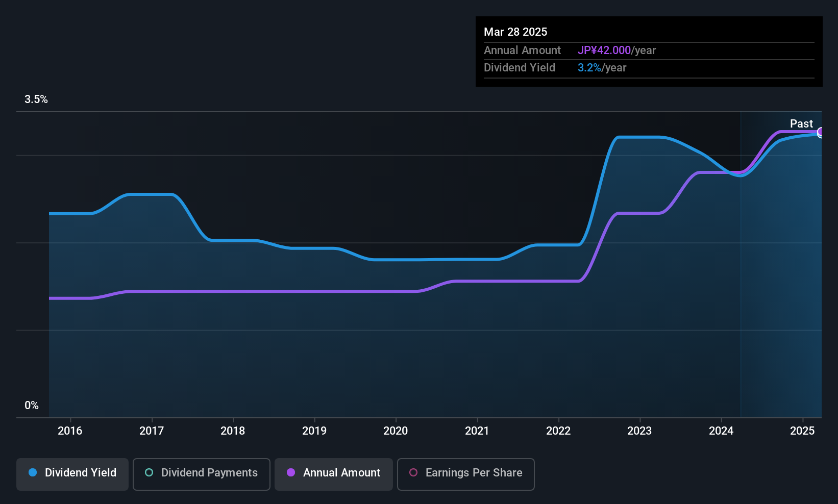Click the 3.2% dividend yield tooltip value
Viewport: 838px width, 504px height.
click(x=589, y=67)
